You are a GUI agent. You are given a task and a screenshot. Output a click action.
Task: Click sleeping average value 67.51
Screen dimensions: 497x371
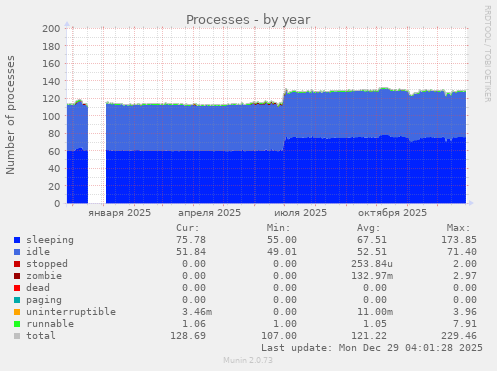[x=372, y=240]
